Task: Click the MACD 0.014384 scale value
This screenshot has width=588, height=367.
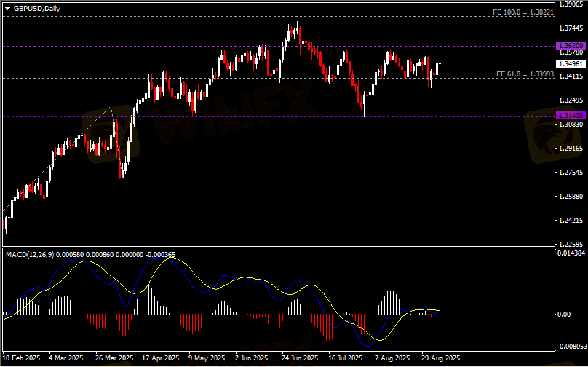Action: click(571, 253)
